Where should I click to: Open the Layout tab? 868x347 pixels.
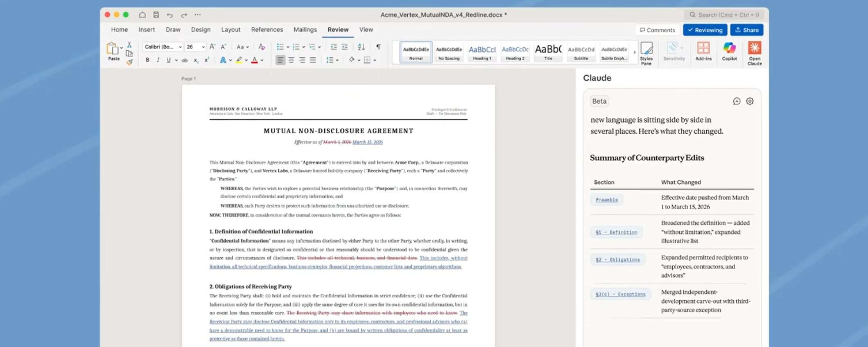[x=231, y=30]
